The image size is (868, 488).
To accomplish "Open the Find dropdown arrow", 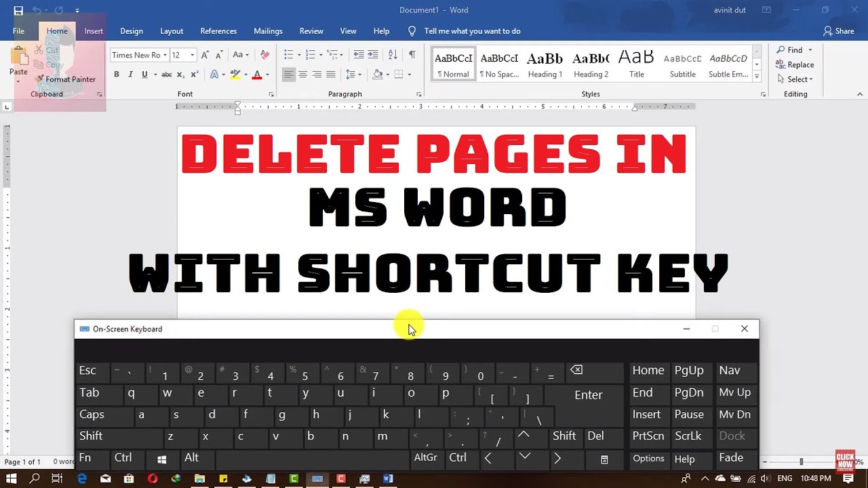I will [x=810, y=50].
